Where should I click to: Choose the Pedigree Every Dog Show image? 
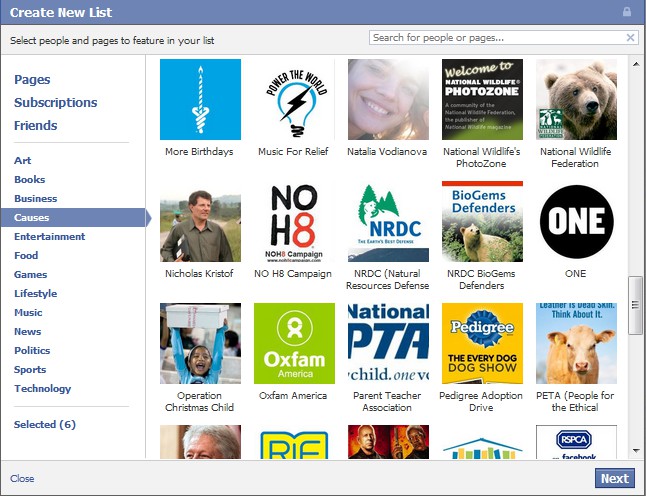tap(482, 343)
